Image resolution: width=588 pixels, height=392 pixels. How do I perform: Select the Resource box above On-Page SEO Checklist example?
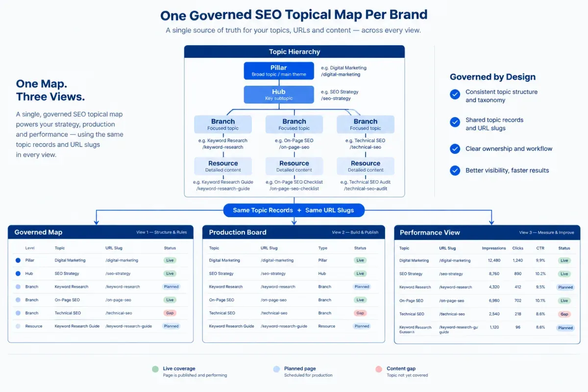(294, 166)
